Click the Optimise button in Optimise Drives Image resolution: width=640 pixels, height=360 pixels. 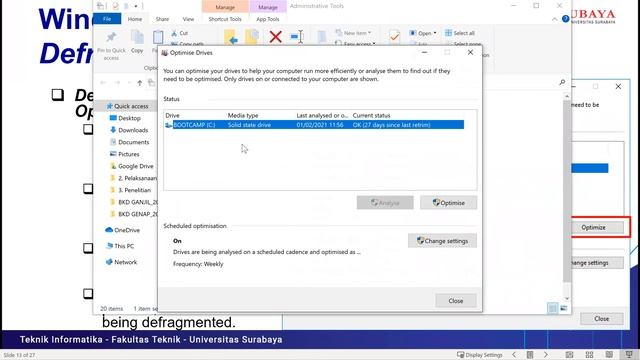[448, 203]
